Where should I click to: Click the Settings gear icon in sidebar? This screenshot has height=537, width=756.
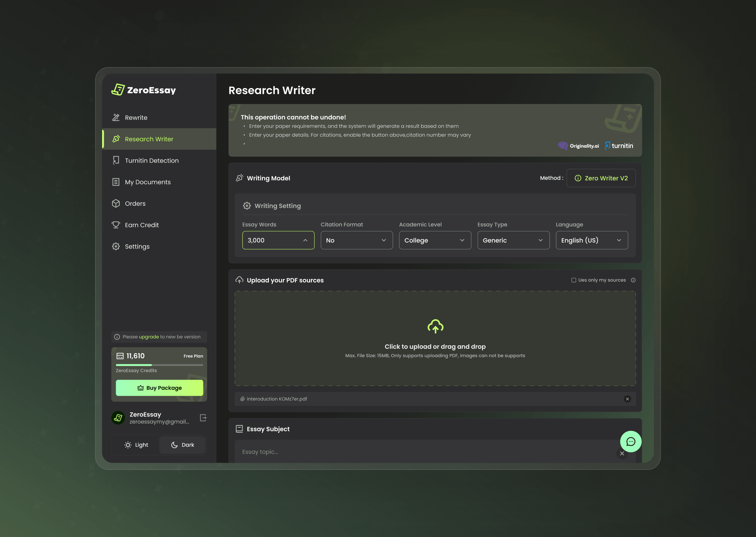[x=116, y=246]
